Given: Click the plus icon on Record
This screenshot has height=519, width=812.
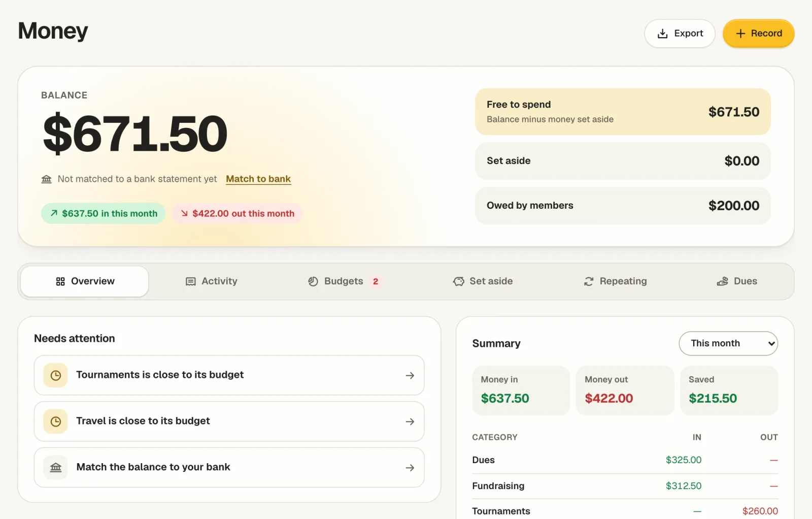Looking at the screenshot, I should coord(740,34).
